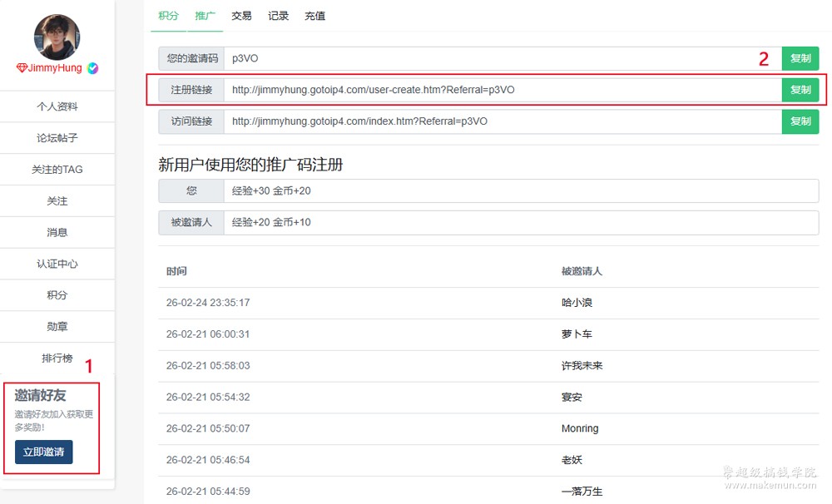Go to 论坛帖子 in the sidebar
832x504 pixels.
(x=57, y=138)
